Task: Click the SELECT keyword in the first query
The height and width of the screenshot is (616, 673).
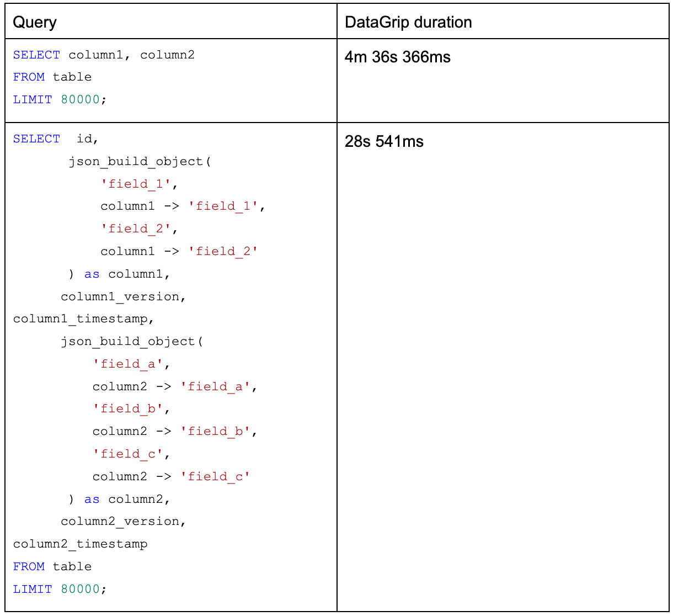Action: coord(36,55)
